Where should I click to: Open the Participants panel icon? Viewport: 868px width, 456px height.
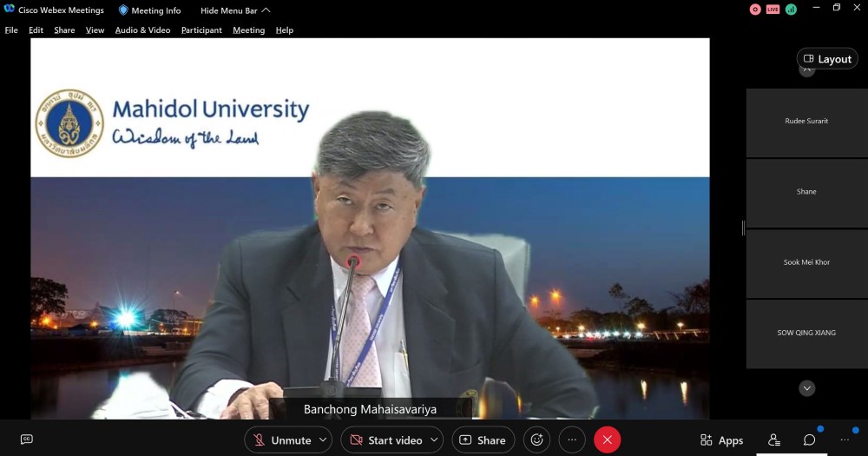click(774, 440)
